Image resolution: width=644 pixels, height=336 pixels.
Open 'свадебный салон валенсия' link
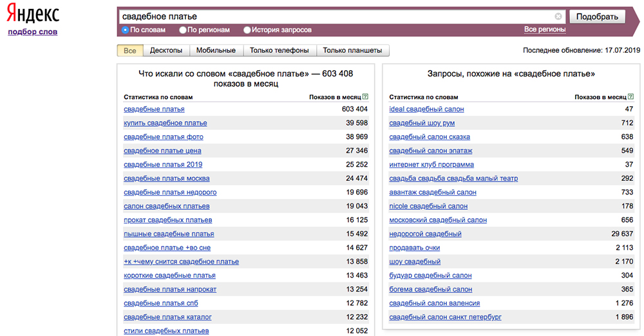(435, 303)
